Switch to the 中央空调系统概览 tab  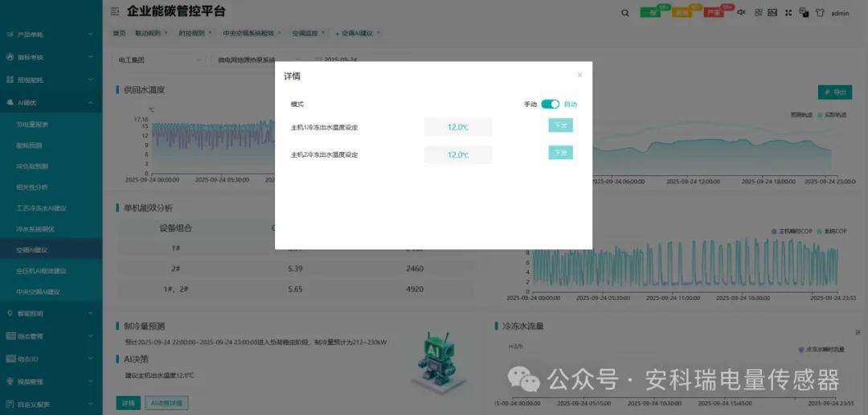pos(248,33)
